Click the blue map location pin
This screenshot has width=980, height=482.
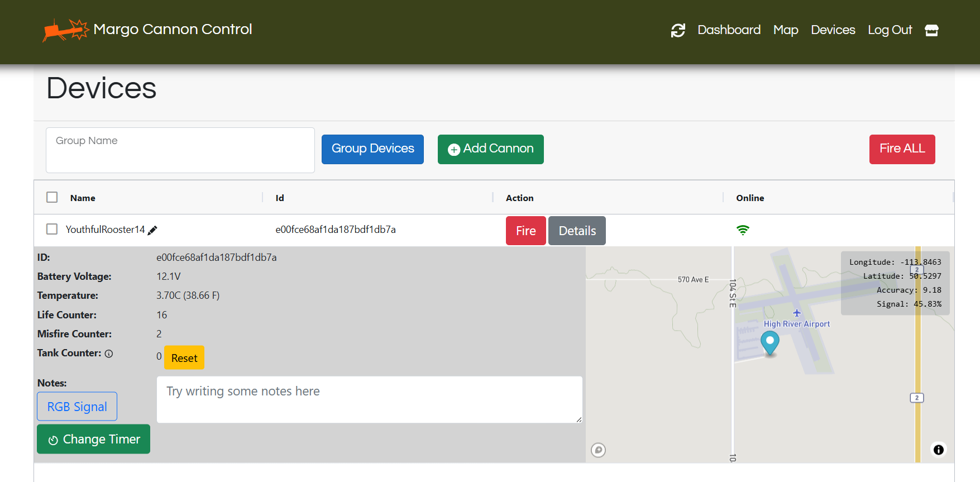pyautogui.click(x=770, y=342)
